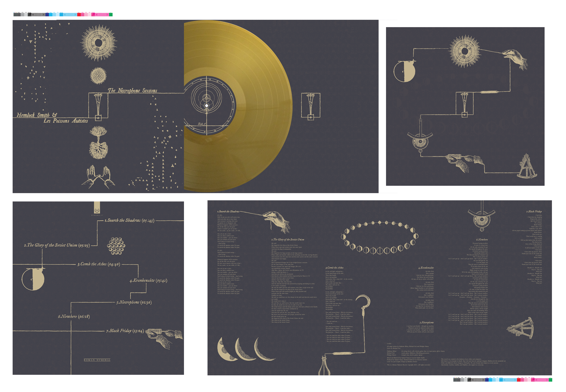This screenshot has width=566, height=392.
Task: Click the ring of moon phases
Action: (379, 238)
